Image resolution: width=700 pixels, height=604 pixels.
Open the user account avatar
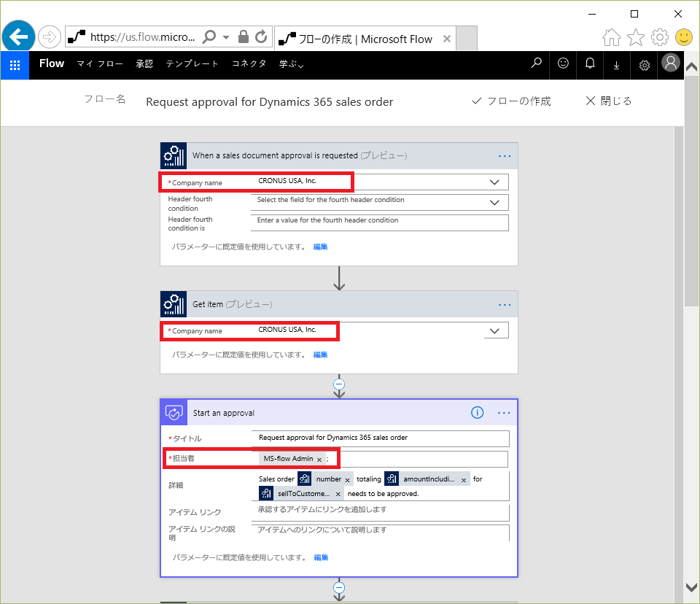coord(671,63)
